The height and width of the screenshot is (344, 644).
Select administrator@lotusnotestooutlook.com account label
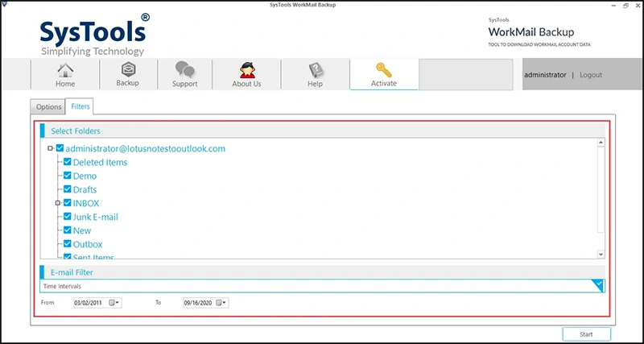click(x=146, y=148)
